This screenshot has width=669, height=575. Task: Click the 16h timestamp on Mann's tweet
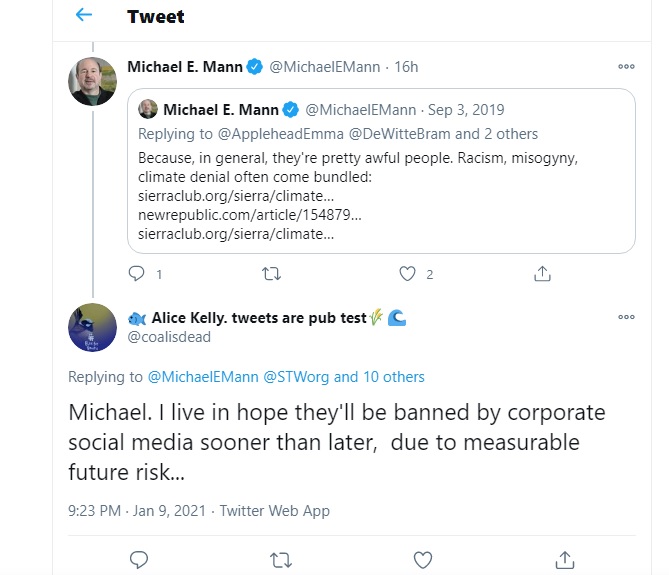(406, 67)
